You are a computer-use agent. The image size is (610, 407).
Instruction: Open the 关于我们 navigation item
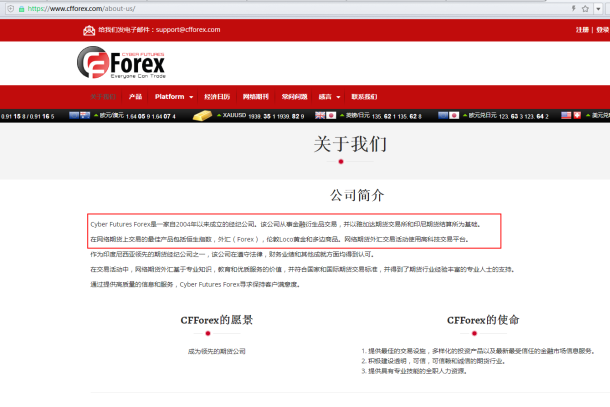(x=103, y=96)
